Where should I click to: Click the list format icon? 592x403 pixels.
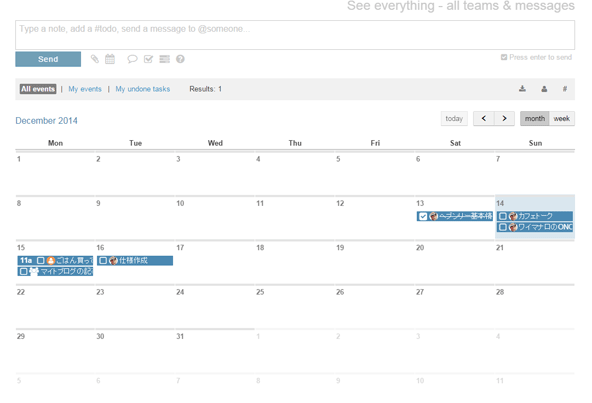[x=165, y=59]
